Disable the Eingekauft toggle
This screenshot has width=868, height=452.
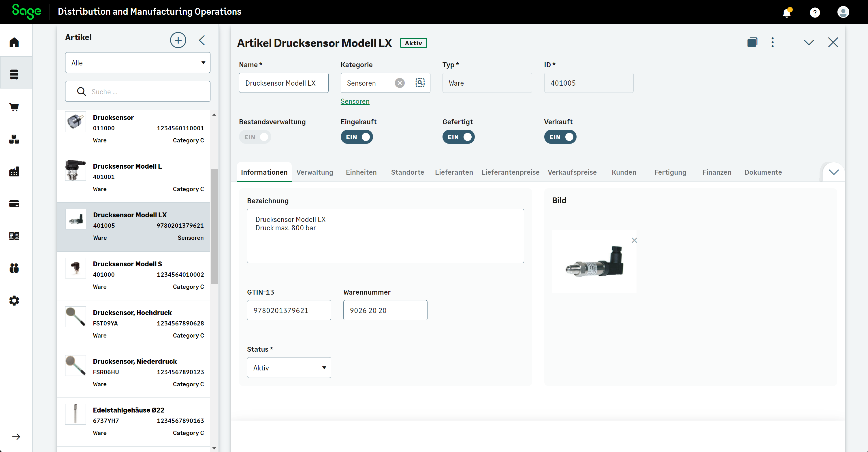[357, 137]
